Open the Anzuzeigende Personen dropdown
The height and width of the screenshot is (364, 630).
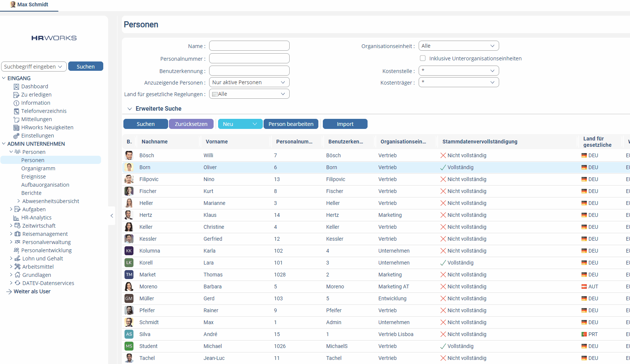249,82
